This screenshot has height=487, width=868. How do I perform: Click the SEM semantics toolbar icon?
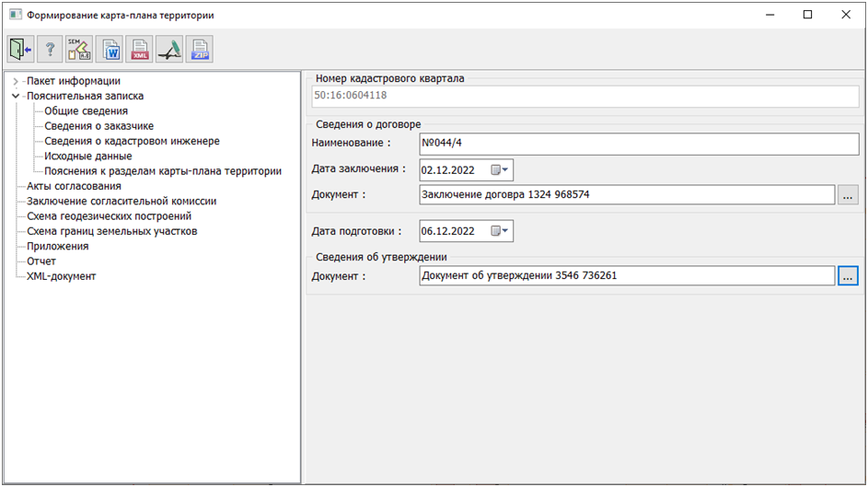point(80,50)
